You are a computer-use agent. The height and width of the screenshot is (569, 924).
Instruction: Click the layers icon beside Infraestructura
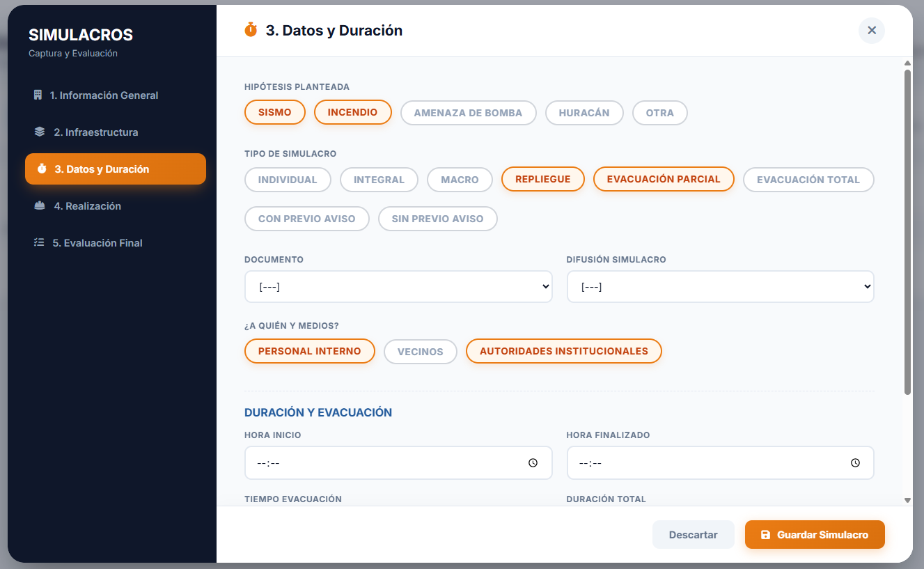point(40,132)
